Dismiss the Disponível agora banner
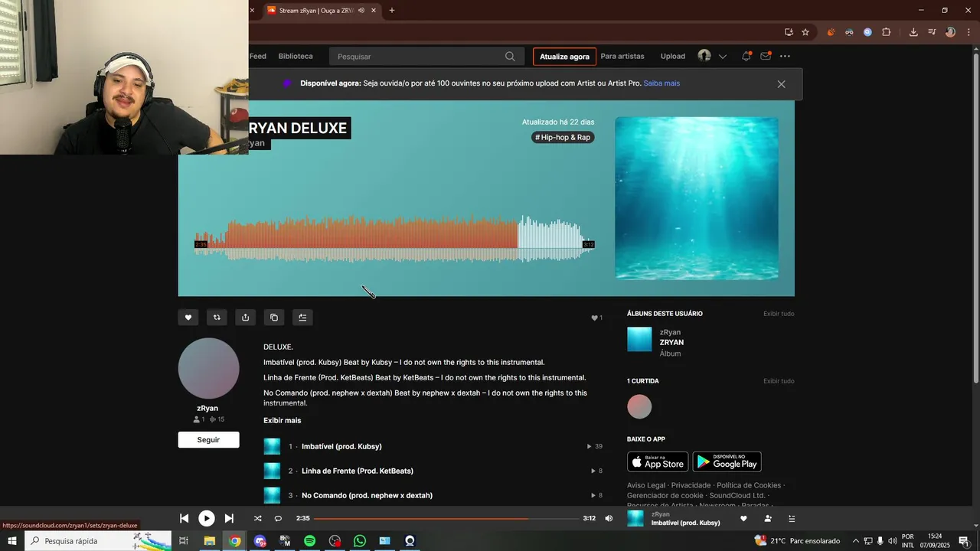The height and width of the screenshot is (551, 980). (781, 84)
